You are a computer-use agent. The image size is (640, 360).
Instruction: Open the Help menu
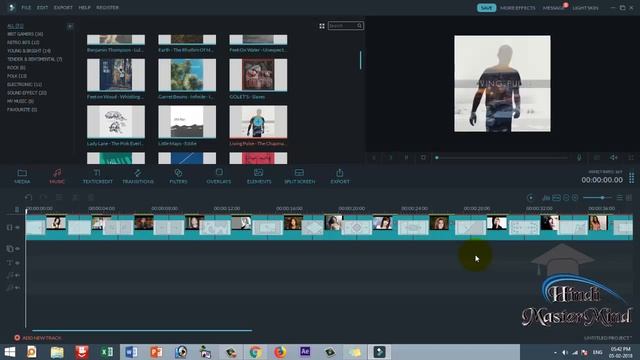[x=84, y=7]
